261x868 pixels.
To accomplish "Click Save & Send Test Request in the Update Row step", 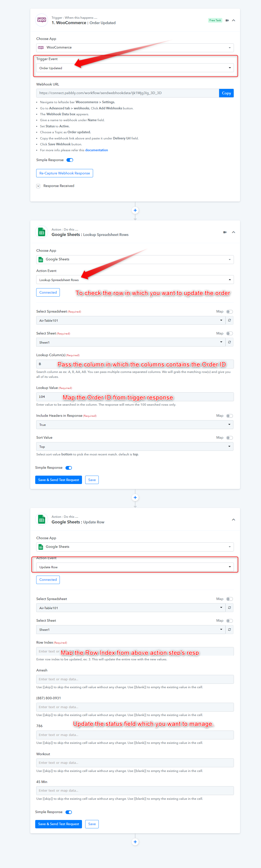I will [59, 824].
